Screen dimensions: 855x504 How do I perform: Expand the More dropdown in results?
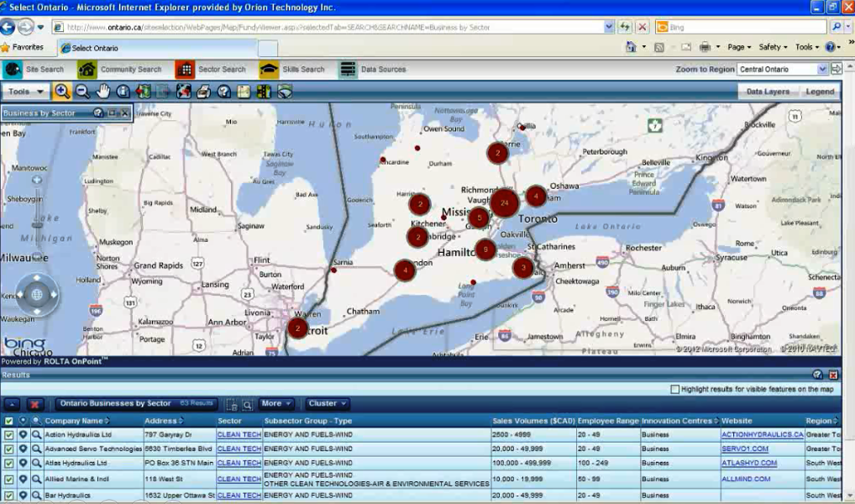point(276,404)
